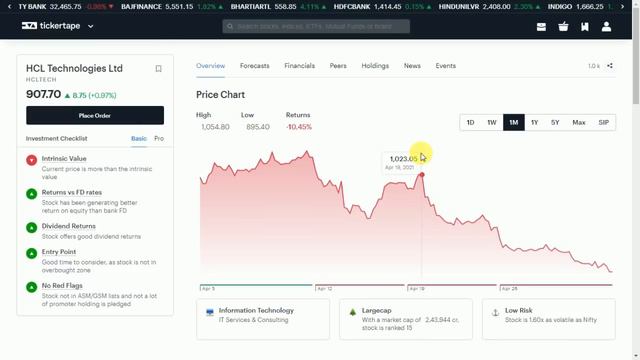This screenshot has height=360, width=640.
Task: Click the 1,054.80 High value
Action: click(215, 127)
